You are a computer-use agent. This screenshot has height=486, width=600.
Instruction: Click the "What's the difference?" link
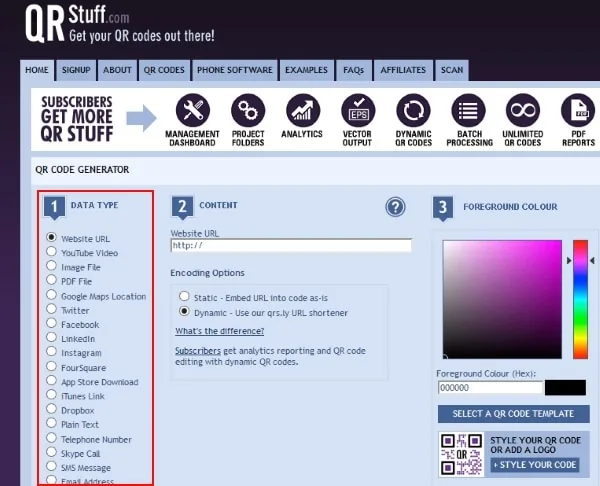click(219, 331)
